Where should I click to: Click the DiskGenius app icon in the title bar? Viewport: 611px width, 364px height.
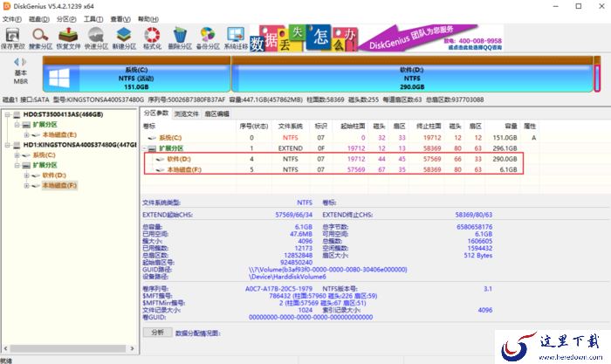click(6, 6)
